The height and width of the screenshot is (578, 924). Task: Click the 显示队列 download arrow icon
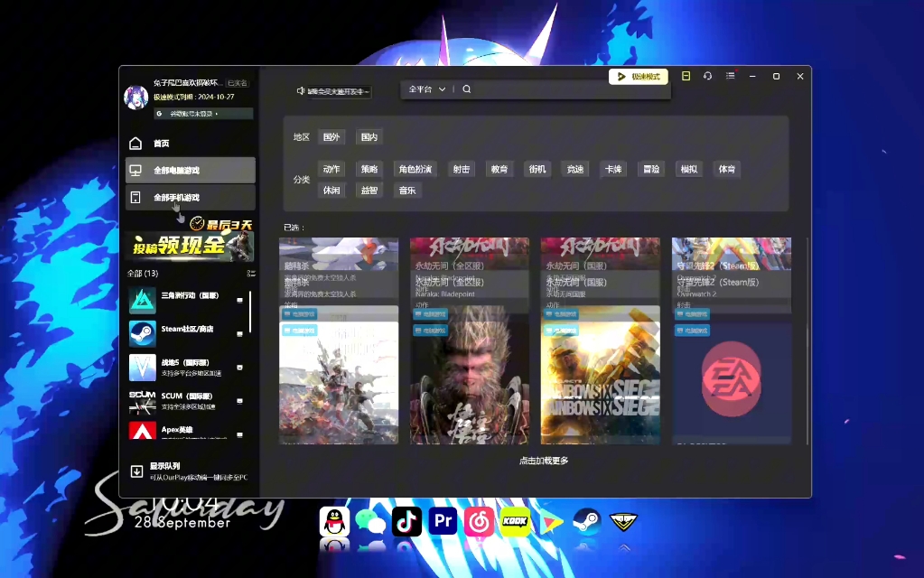point(136,471)
